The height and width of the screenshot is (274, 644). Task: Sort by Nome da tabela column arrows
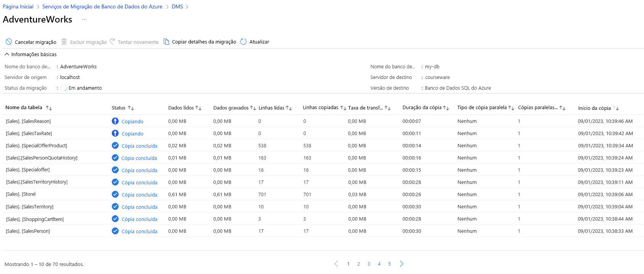(x=49, y=108)
